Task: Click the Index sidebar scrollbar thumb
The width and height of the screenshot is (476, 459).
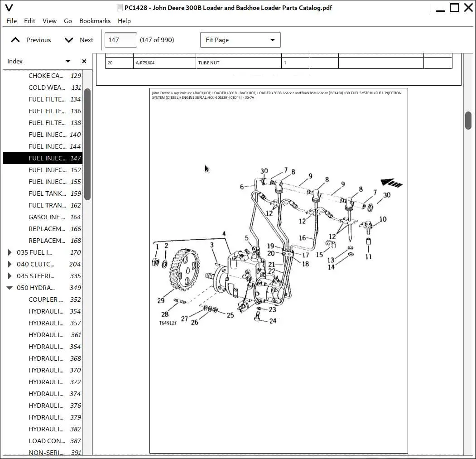Action: tap(87, 144)
